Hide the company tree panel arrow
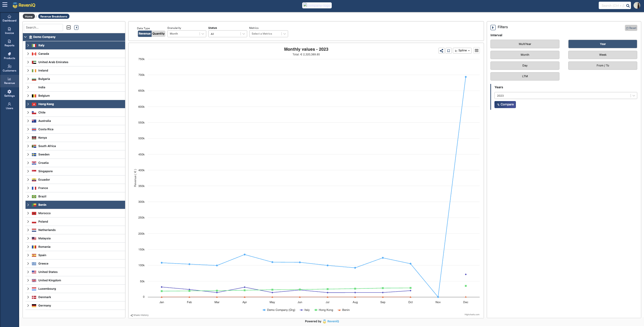644x327 pixels. pos(76,28)
